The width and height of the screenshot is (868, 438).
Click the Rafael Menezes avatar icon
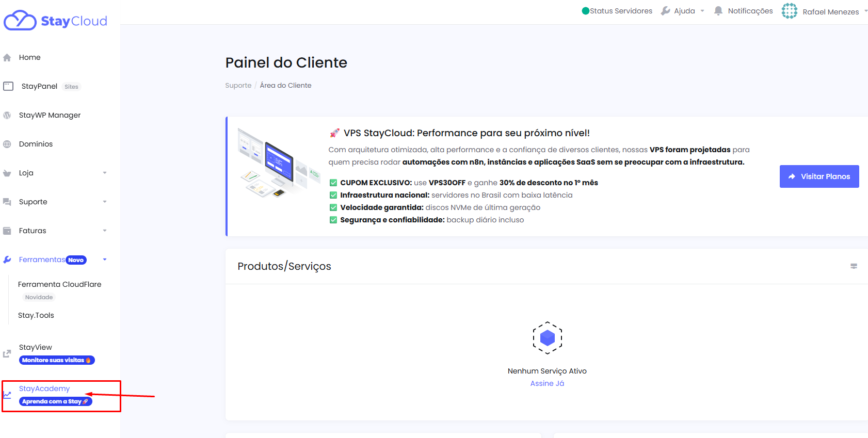coord(789,11)
